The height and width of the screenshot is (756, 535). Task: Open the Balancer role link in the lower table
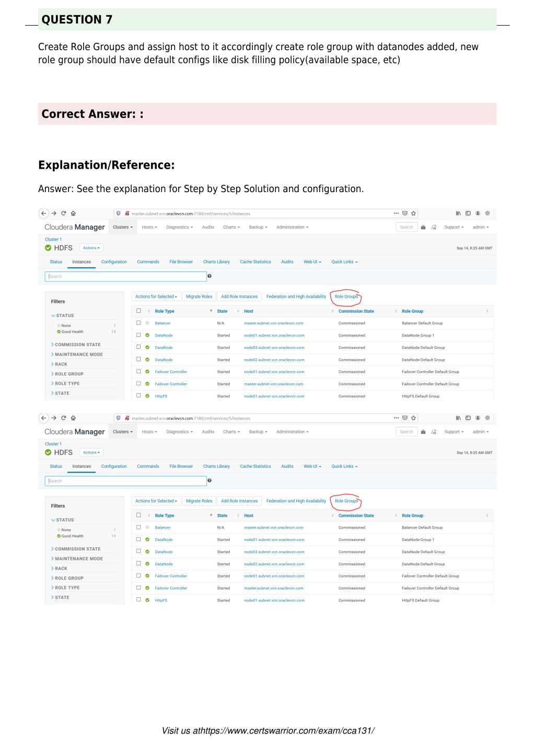pos(162,527)
